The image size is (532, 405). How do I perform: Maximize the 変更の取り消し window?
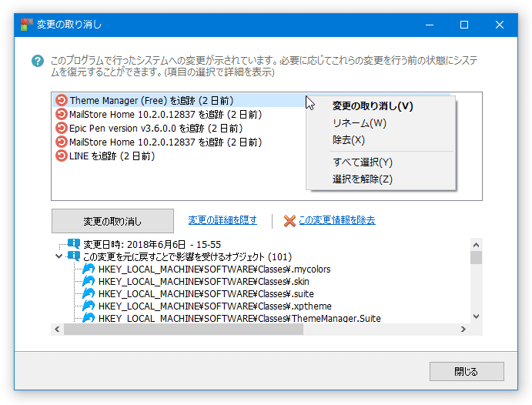click(x=464, y=25)
